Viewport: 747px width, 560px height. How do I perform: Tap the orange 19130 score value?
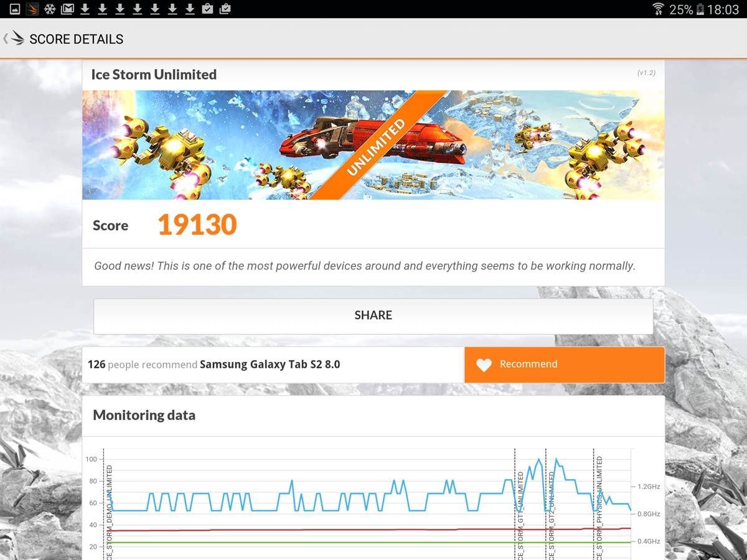pyautogui.click(x=197, y=225)
